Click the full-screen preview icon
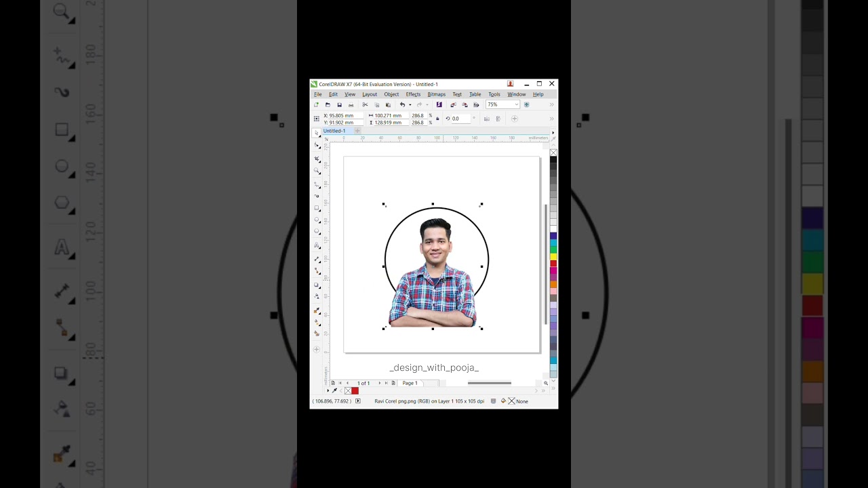Image resolution: width=868 pixels, height=488 pixels. pos(526,105)
